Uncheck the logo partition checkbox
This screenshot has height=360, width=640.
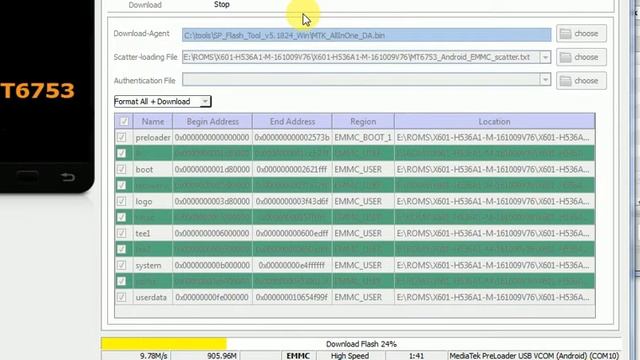(122, 201)
